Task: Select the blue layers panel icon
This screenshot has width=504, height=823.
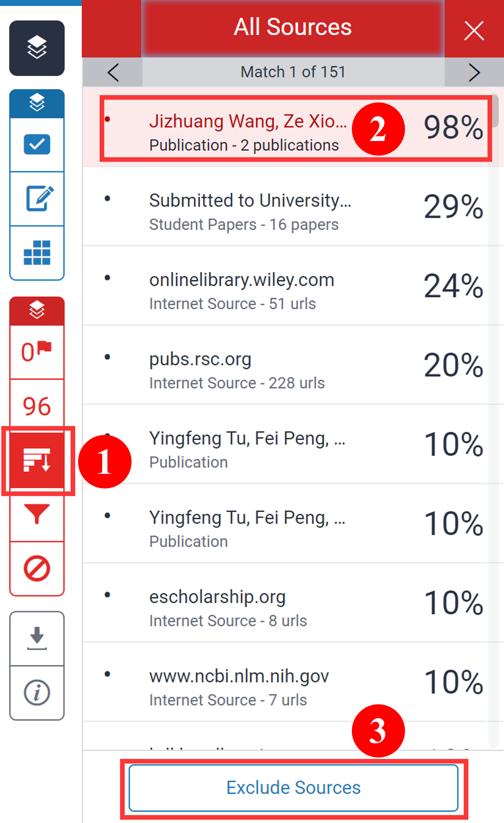Action: click(37, 102)
